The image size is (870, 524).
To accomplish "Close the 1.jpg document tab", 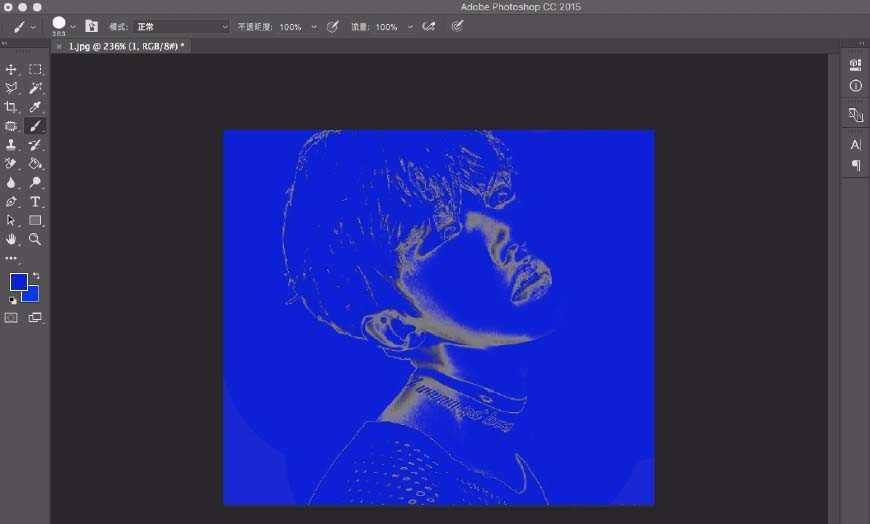I will [x=59, y=46].
